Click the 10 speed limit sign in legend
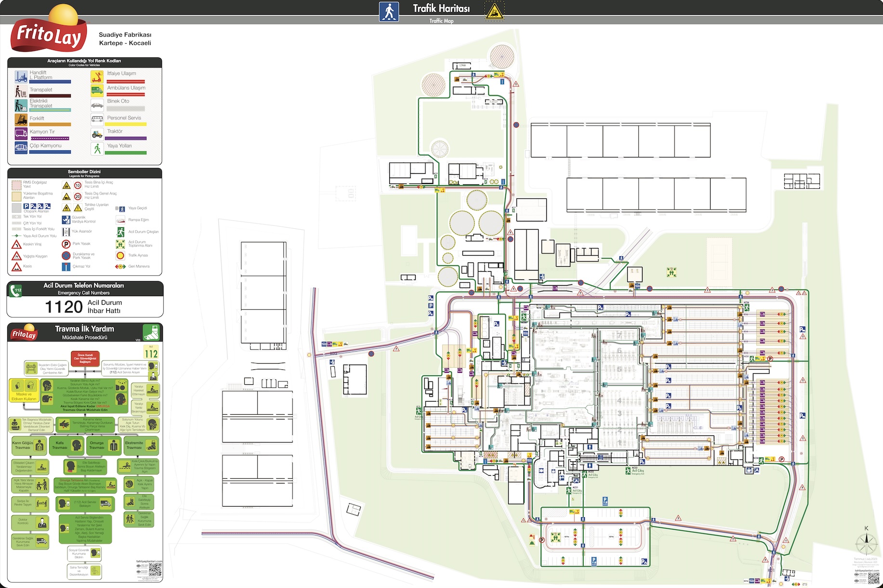 click(78, 185)
